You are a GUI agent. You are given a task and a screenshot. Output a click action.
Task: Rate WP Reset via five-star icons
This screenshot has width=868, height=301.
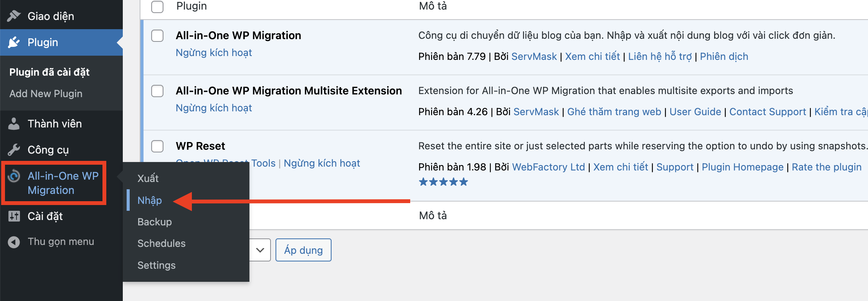443,182
